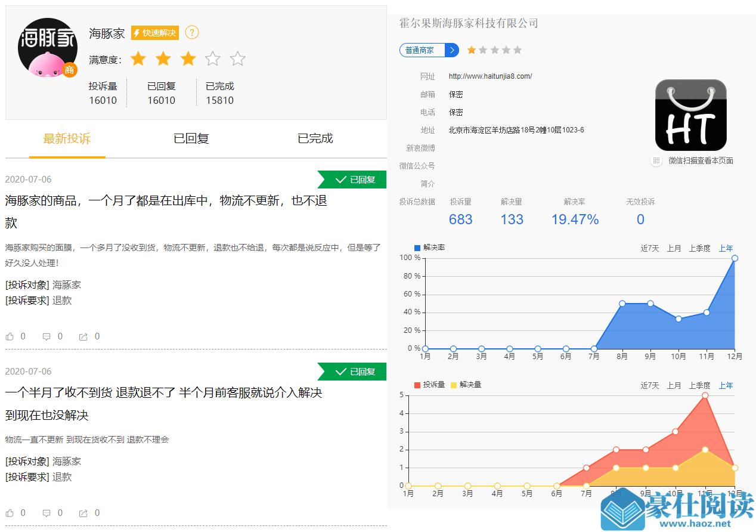The image size is (756, 532).
Task: Click the 683 complaint count
Action: pos(461,219)
